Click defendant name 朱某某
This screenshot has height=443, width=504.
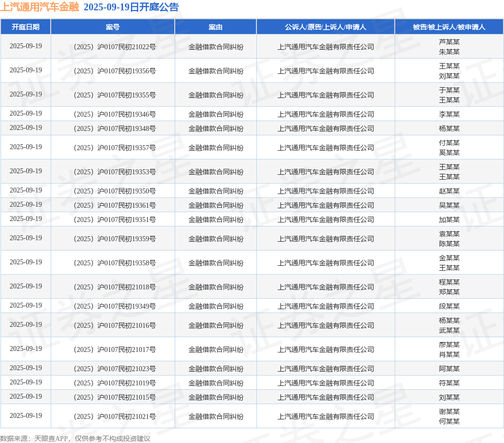(449, 52)
